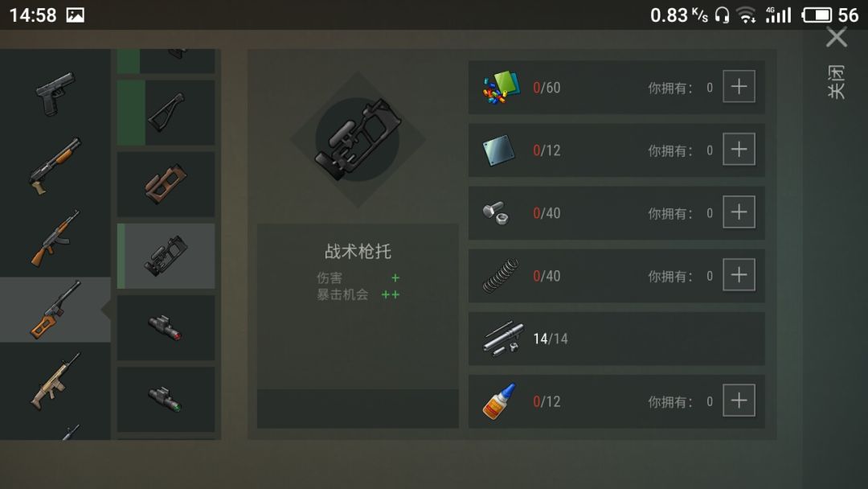Add bolts and nuts via plus
Image resolution: width=868 pixels, height=489 pixels.
click(x=739, y=212)
